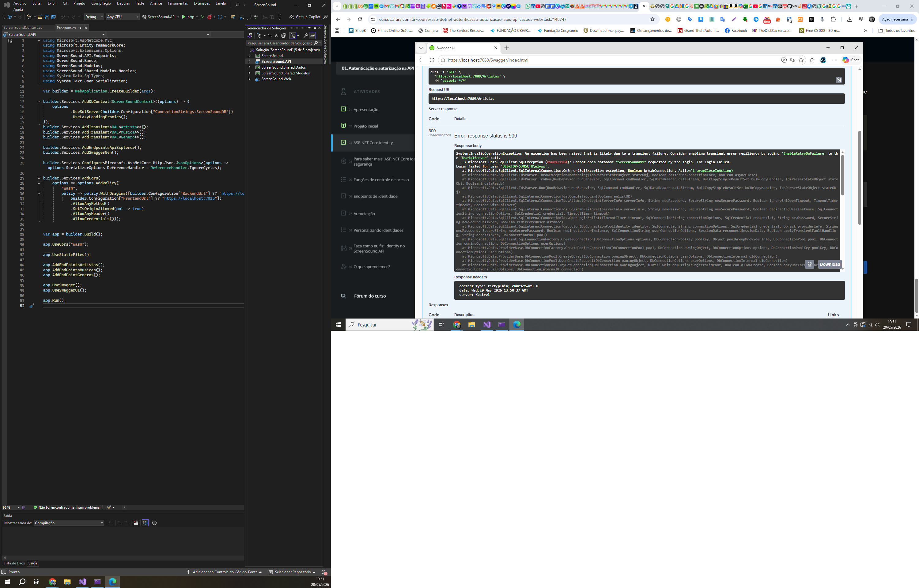Click Clear All icon in Output panel
Image resolution: width=919 pixels, height=588 pixels.
click(136, 523)
